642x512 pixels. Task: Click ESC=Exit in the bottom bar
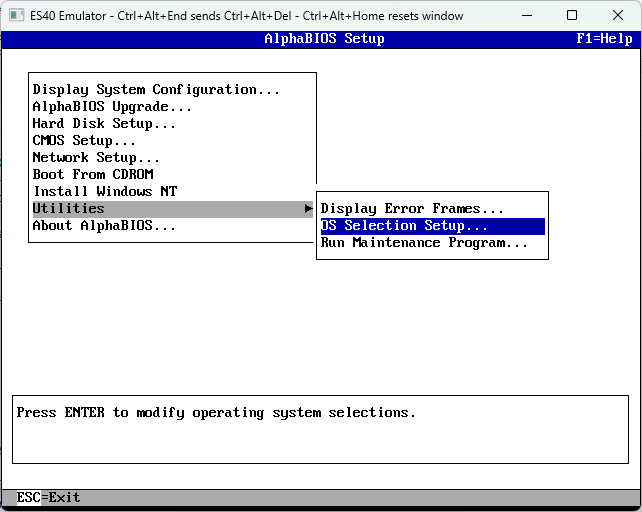point(48,498)
